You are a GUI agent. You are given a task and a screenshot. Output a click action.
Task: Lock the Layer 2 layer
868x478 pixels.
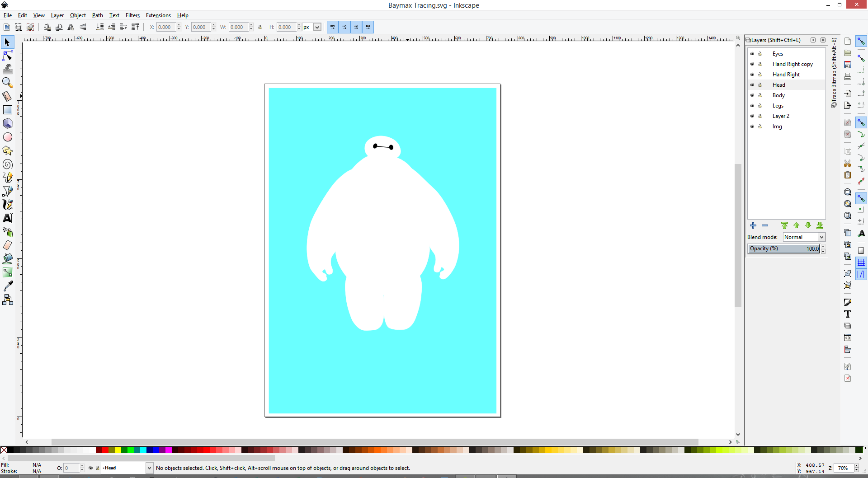(x=760, y=116)
